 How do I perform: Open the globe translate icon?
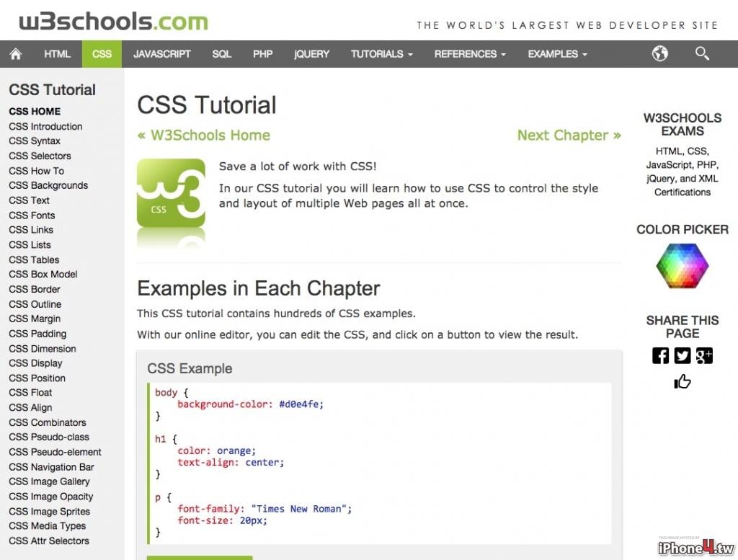pyautogui.click(x=660, y=53)
